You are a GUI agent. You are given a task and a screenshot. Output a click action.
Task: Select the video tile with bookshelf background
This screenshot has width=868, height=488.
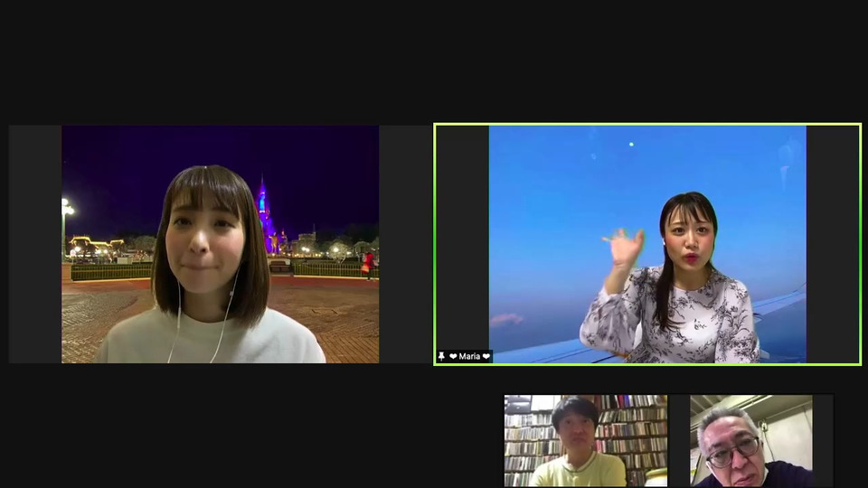(586, 440)
